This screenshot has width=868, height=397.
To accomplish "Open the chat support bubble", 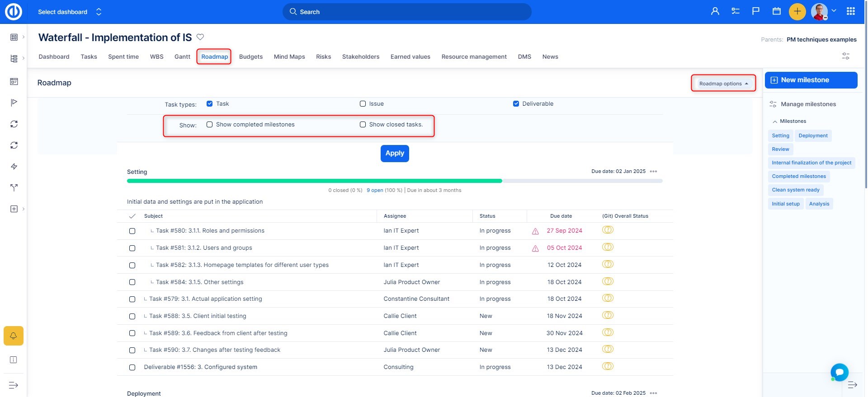I will pos(839,372).
